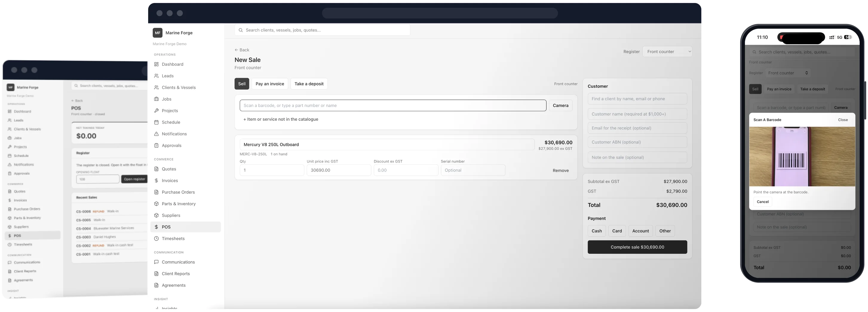Open Jobs briefcase icon in sidebar

156,99
